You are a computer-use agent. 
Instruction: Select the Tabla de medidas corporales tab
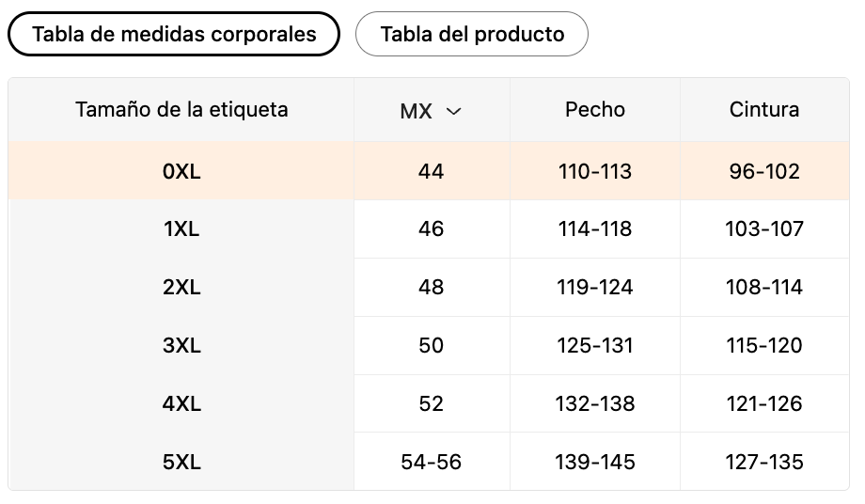click(174, 35)
